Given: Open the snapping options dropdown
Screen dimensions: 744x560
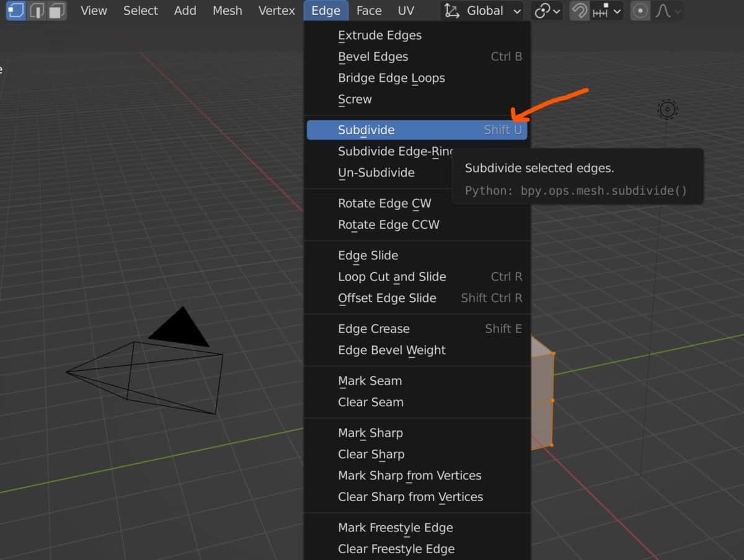Looking at the screenshot, I should pos(606,11).
